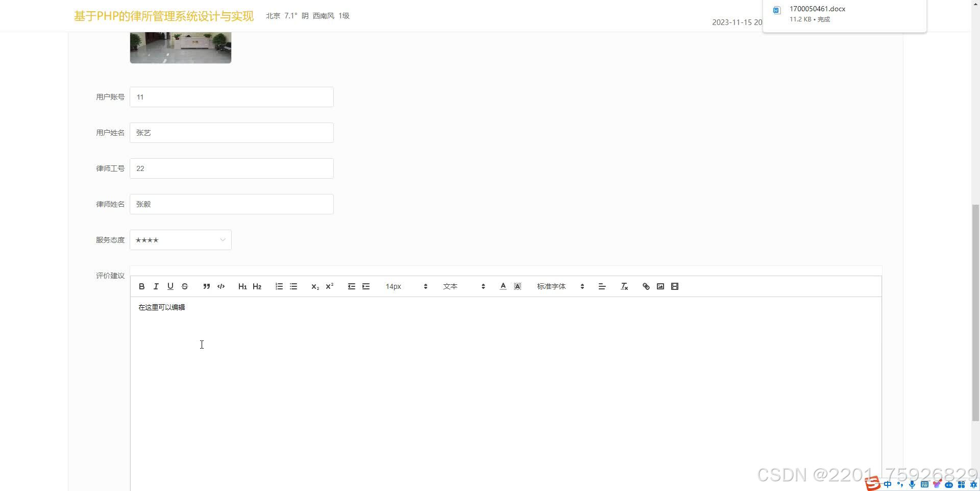
Task: Click the Sogou game controller icon
Action: 949,484
